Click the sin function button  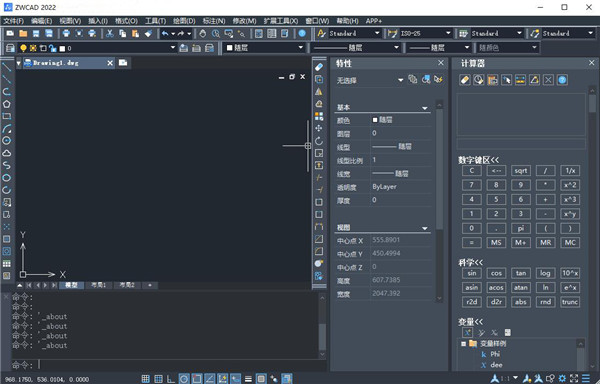pos(471,273)
